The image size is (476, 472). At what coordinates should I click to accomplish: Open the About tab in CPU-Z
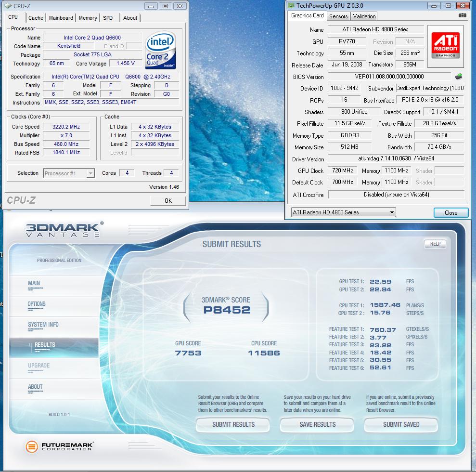(130, 18)
